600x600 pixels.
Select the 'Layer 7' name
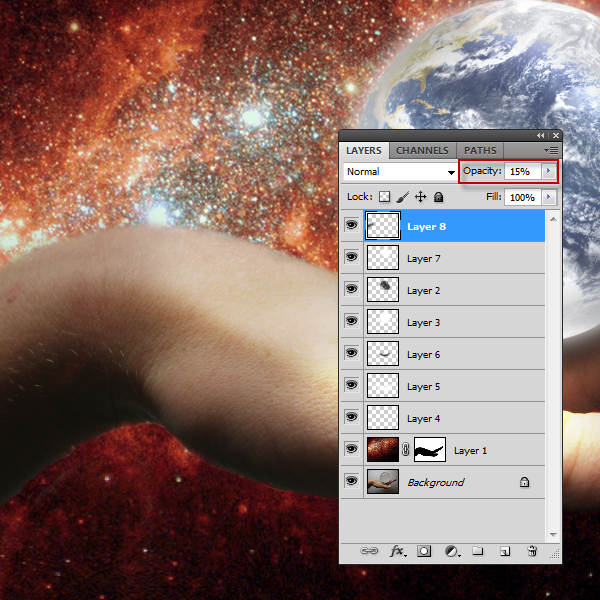(424, 259)
